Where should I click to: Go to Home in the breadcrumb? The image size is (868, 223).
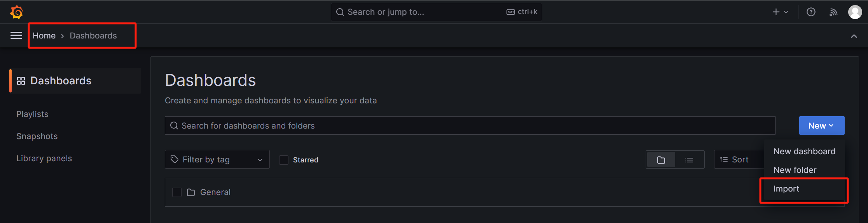pos(44,36)
